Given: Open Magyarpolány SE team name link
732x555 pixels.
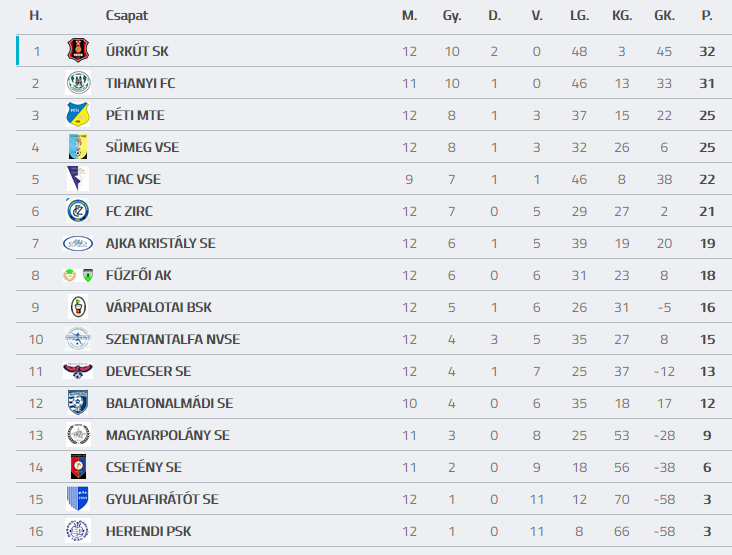Looking at the screenshot, I should click(x=167, y=435).
